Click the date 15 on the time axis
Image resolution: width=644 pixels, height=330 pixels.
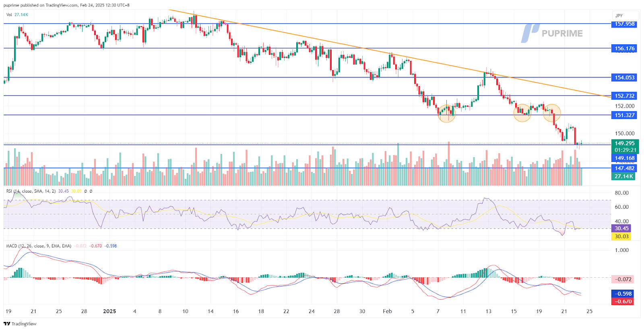point(514,311)
